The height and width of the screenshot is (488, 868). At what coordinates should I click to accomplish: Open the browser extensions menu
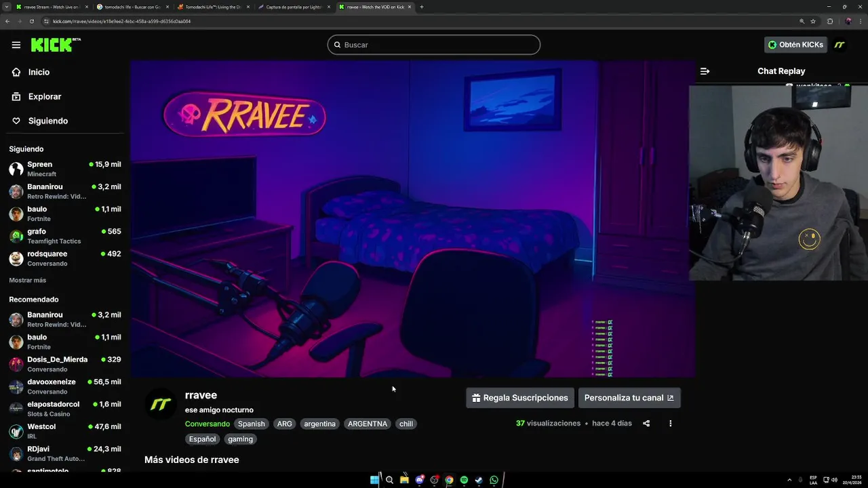[x=830, y=21]
